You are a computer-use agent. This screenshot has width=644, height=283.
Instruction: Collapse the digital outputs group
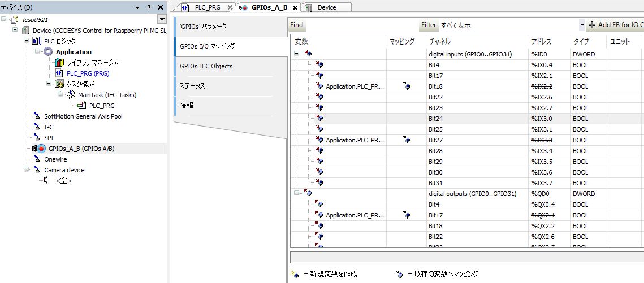(x=296, y=194)
